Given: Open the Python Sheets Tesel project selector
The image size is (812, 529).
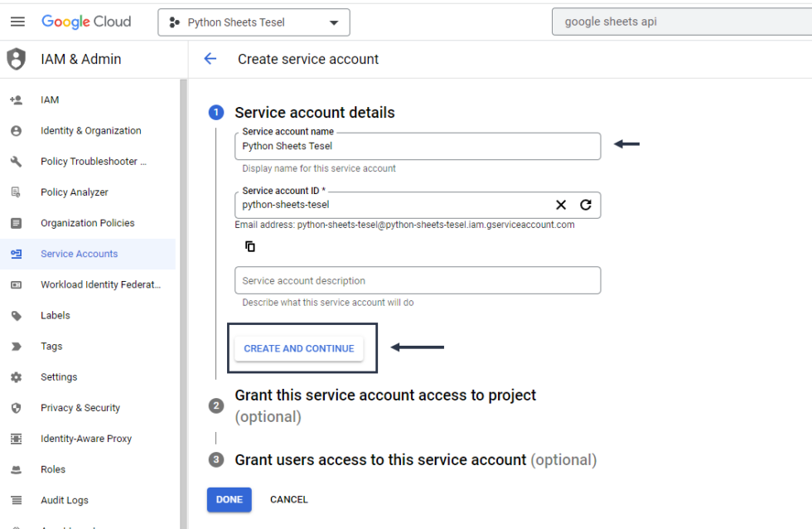Looking at the screenshot, I should click(x=254, y=22).
